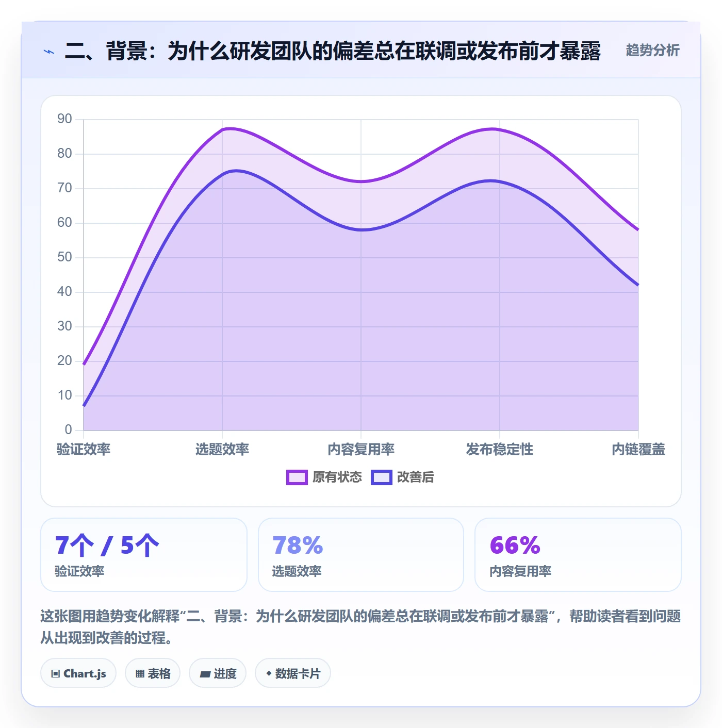Click the 验证效率 x-axis label
Viewport: 722px width, 728px height.
click(x=84, y=450)
